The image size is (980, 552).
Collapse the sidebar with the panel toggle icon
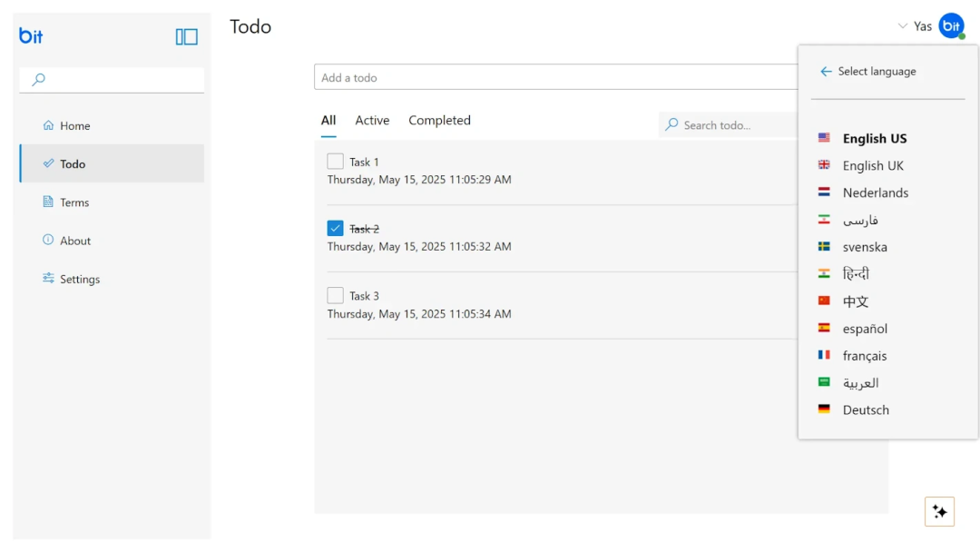pyautogui.click(x=186, y=37)
